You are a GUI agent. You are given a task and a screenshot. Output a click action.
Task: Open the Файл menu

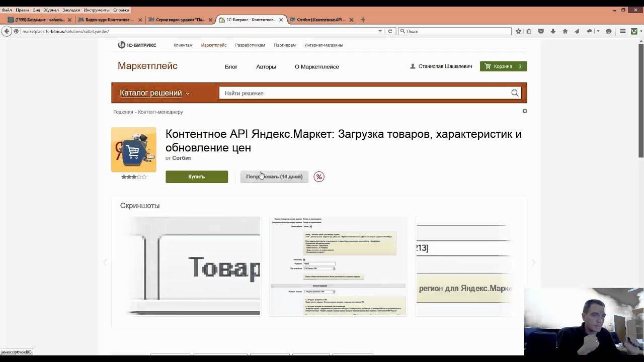(x=7, y=10)
